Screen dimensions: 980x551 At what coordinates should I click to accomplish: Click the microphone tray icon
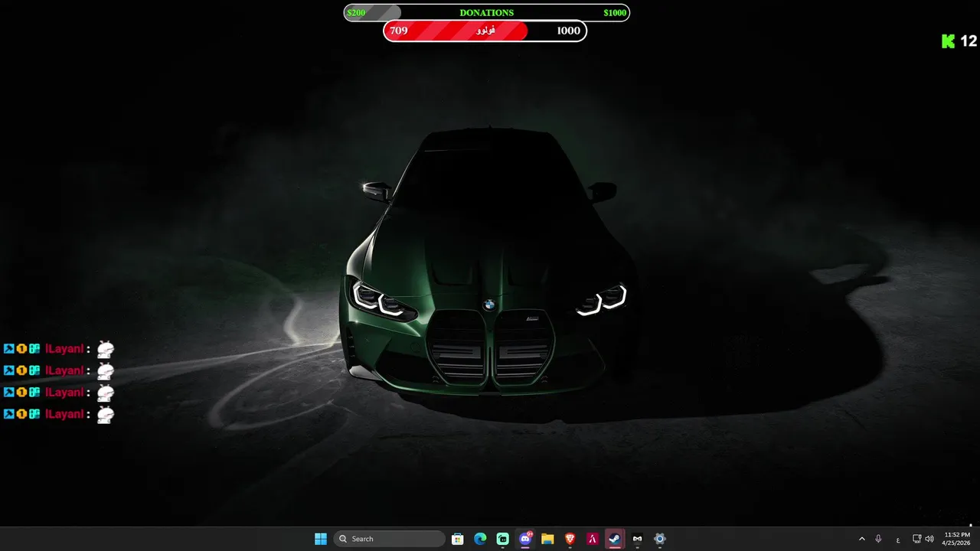[x=878, y=539]
